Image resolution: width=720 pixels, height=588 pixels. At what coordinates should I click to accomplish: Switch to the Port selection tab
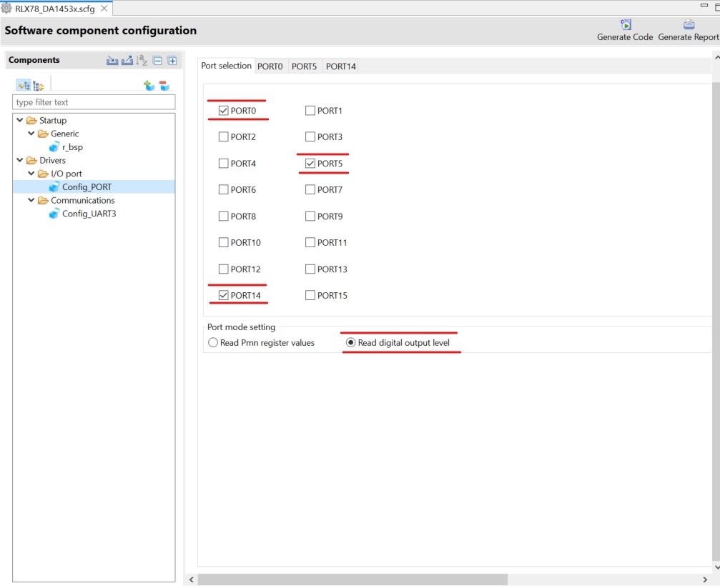tap(226, 66)
